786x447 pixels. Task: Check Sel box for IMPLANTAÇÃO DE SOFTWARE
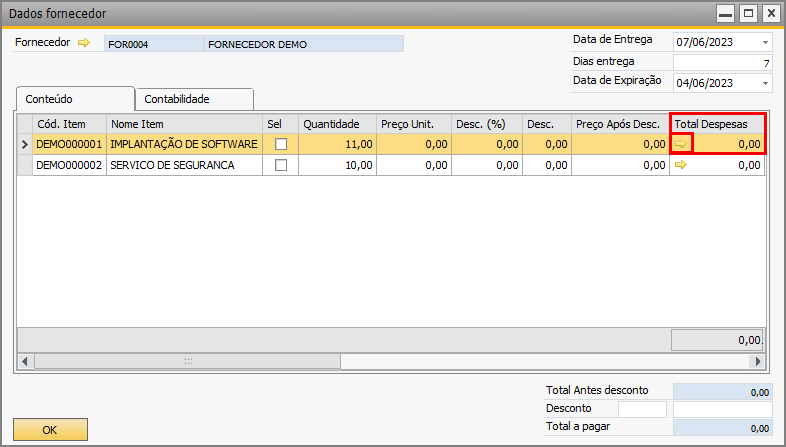[281, 144]
